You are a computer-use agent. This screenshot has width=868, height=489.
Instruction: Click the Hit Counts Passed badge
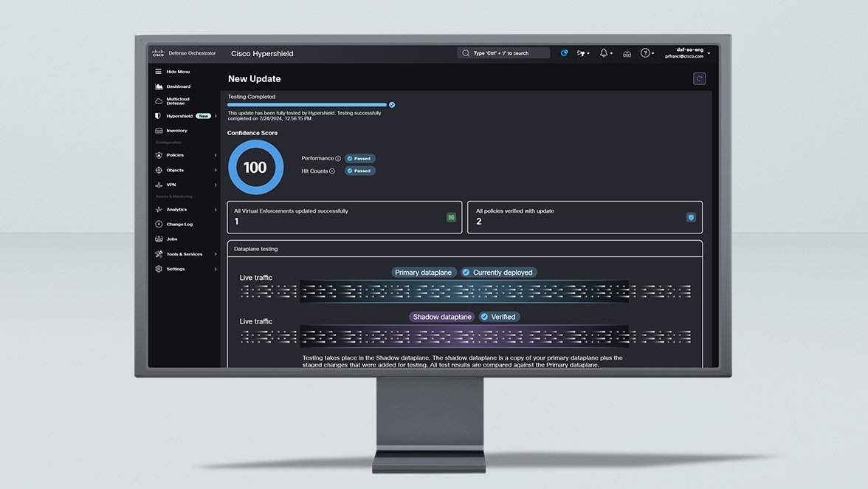coord(360,171)
